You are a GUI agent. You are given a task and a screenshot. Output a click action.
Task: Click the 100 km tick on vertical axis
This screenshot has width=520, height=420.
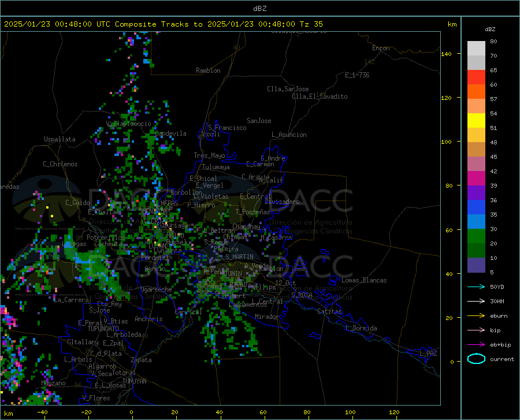point(446,142)
